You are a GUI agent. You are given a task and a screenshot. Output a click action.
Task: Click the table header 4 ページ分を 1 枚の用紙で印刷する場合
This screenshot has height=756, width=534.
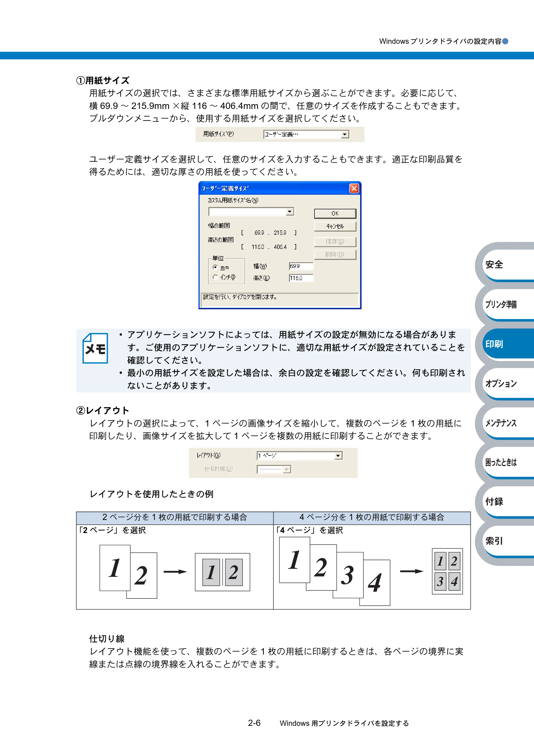point(372,517)
